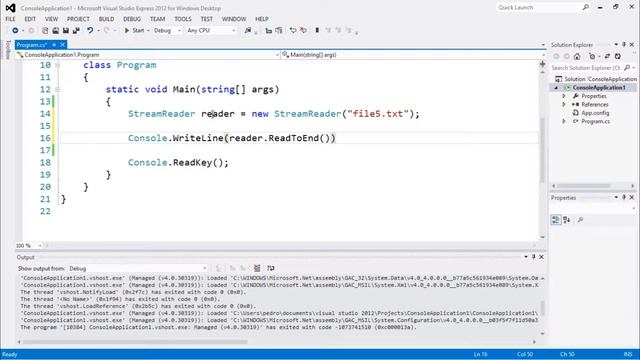The image size is (640, 360).
Task: Click the Properties panel Property Pages wrench icon
Action: click(580, 220)
